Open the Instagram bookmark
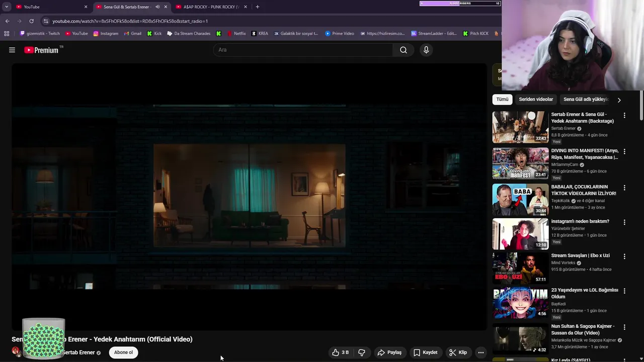Image resolution: width=644 pixels, height=362 pixels. click(x=106, y=34)
